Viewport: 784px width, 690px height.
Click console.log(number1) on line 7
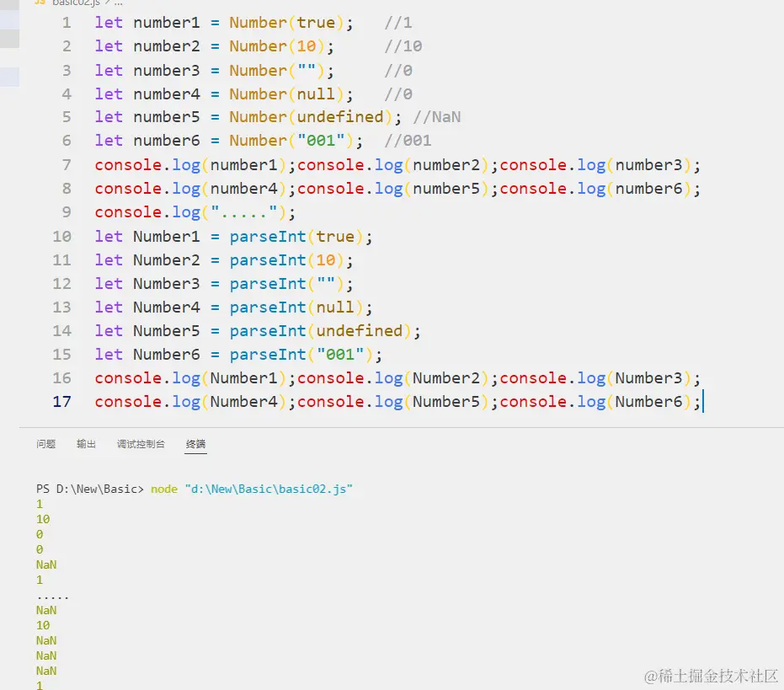point(190,165)
